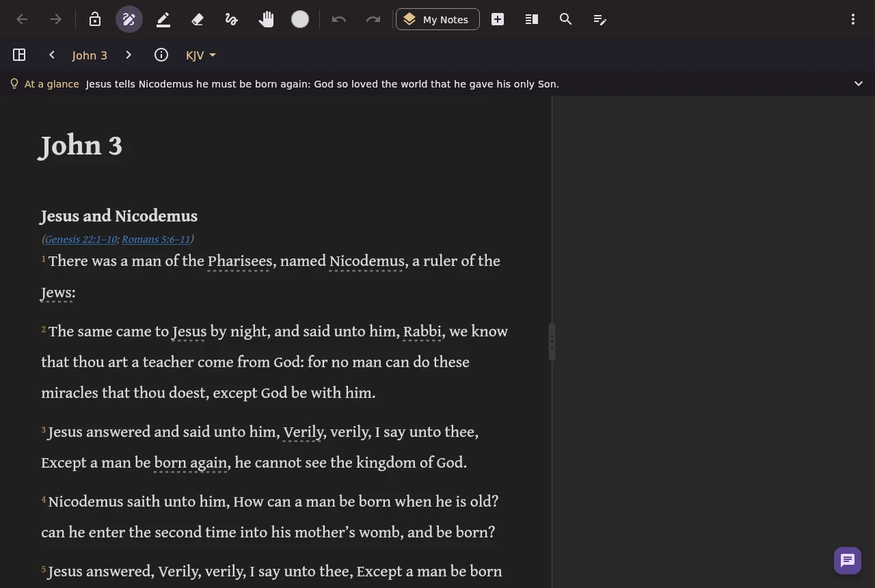Viewport: 875px width, 588px height.
Task: Select the eraser tool
Action: pos(198,19)
